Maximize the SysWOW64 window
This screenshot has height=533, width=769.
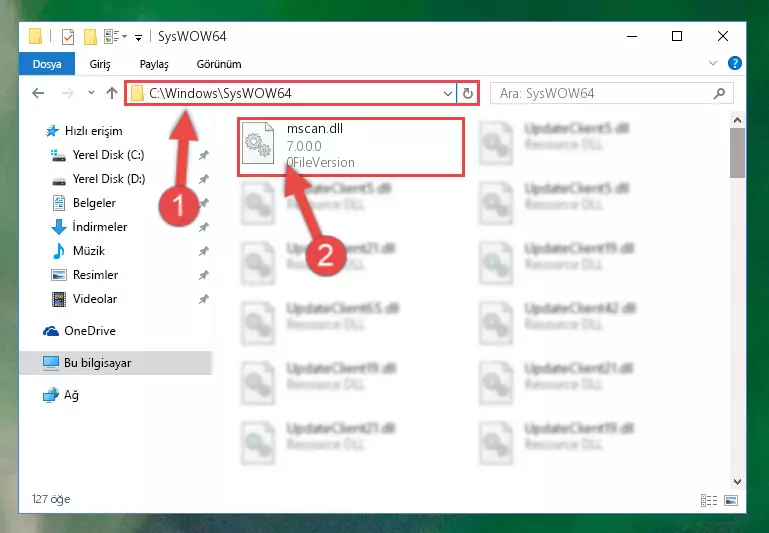[677, 36]
